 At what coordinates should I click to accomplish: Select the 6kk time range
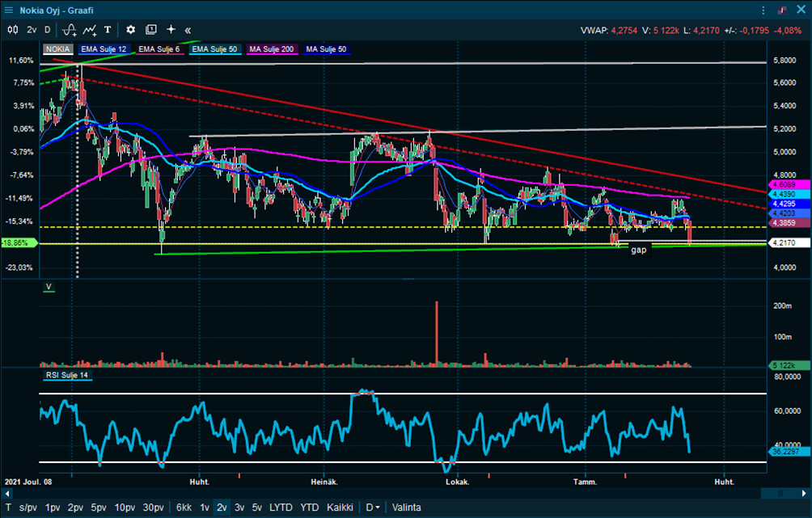(x=184, y=507)
